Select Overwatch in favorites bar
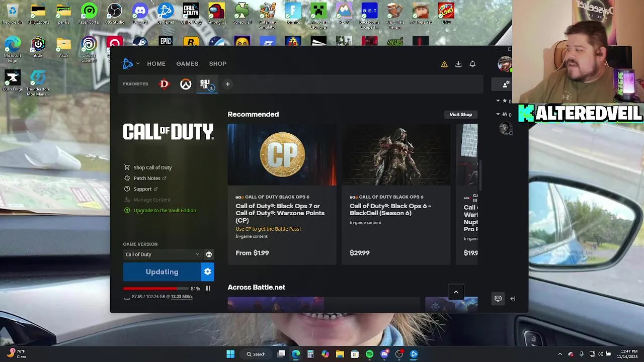 point(186,84)
